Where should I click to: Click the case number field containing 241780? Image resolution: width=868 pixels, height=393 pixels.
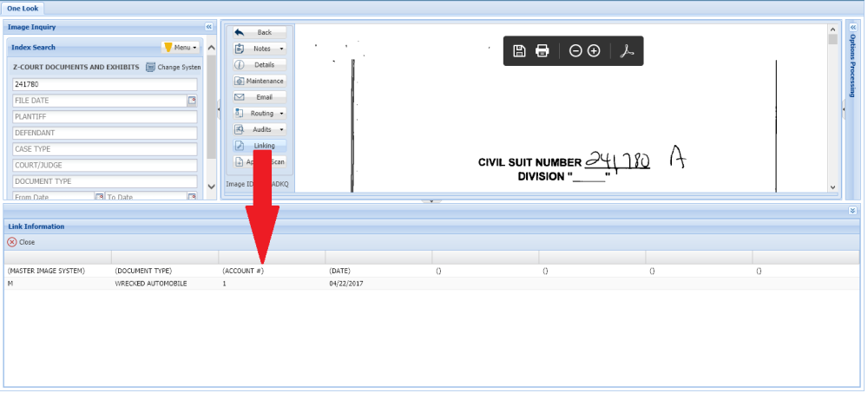point(105,85)
